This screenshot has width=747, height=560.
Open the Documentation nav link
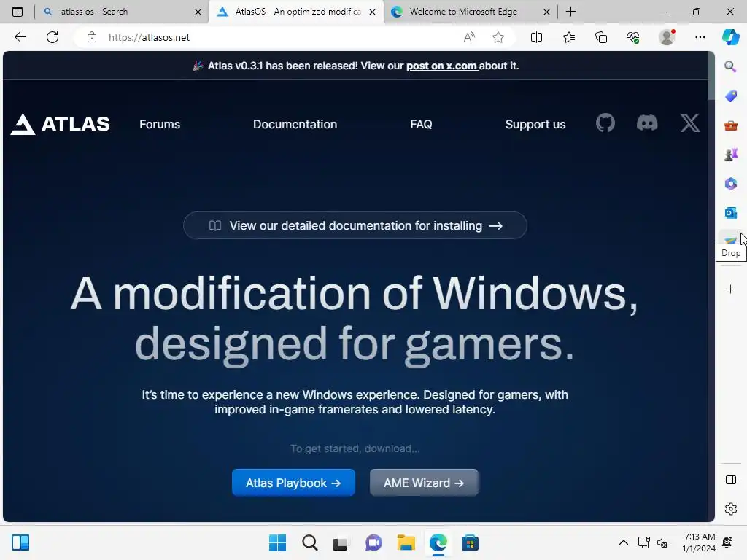(x=295, y=124)
